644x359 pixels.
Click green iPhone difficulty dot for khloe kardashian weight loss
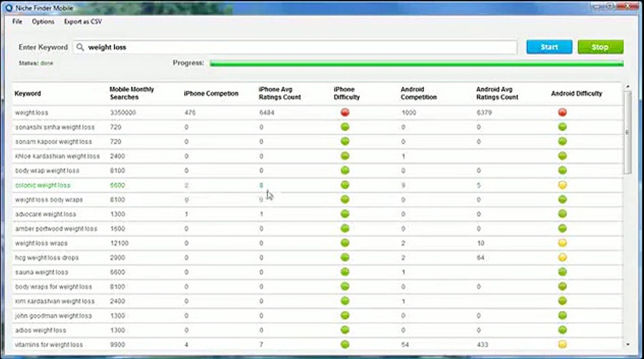pos(345,156)
